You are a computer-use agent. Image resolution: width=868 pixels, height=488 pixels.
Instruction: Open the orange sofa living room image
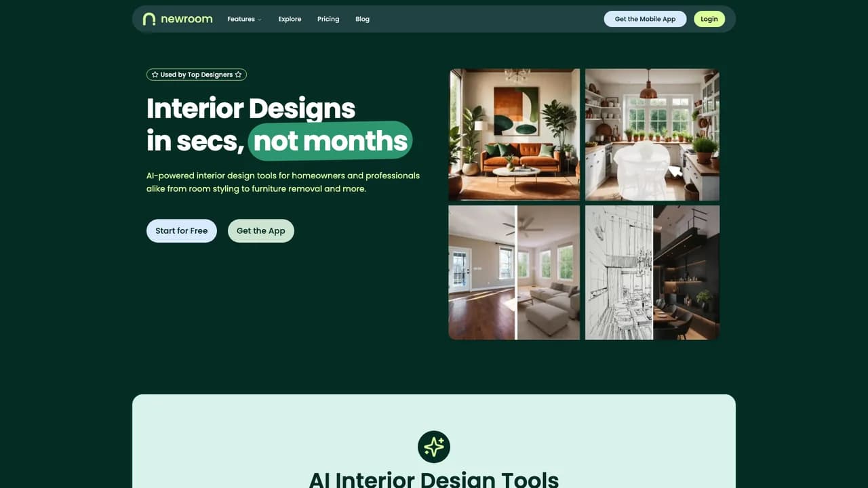tap(515, 134)
